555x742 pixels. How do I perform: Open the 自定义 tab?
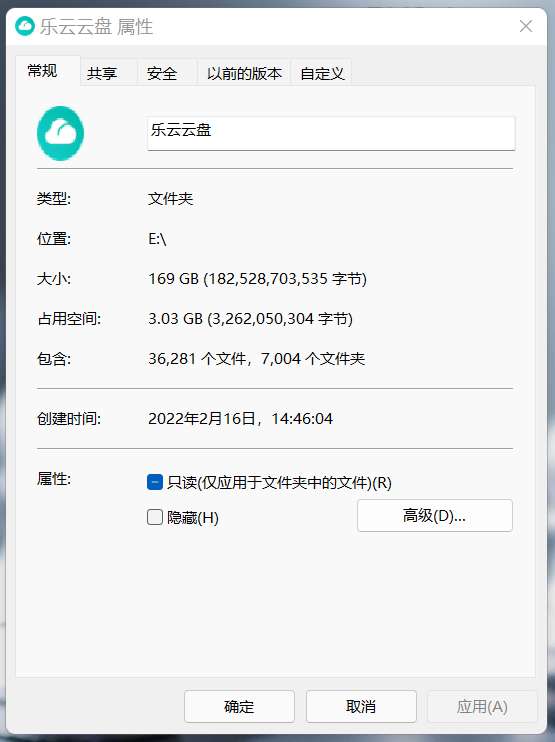tap(322, 73)
